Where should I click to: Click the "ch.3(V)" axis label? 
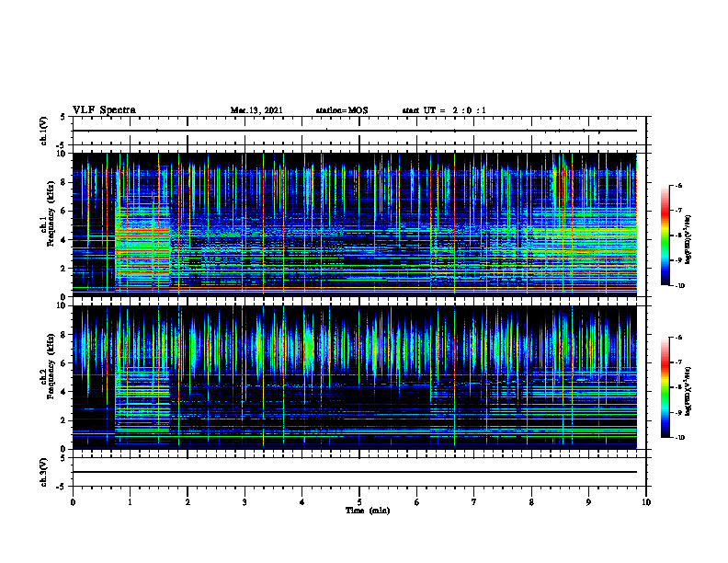[44, 472]
